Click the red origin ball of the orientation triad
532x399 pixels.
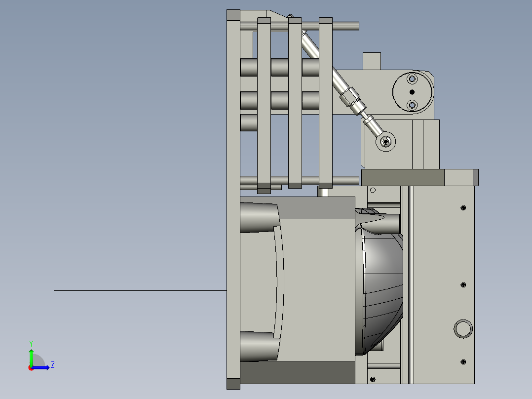point(31,368)
